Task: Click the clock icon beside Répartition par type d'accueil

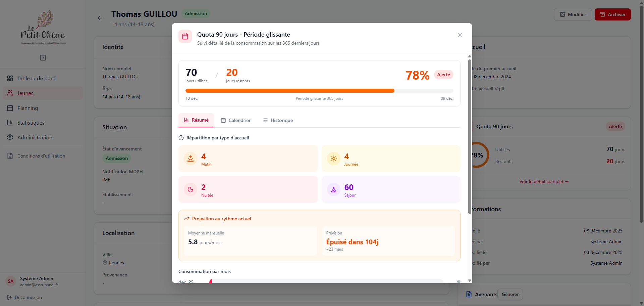Action: point(181,138)
